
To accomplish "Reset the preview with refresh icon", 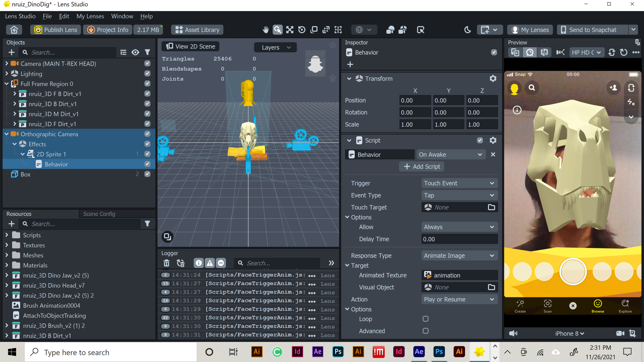I will [623, 53].
